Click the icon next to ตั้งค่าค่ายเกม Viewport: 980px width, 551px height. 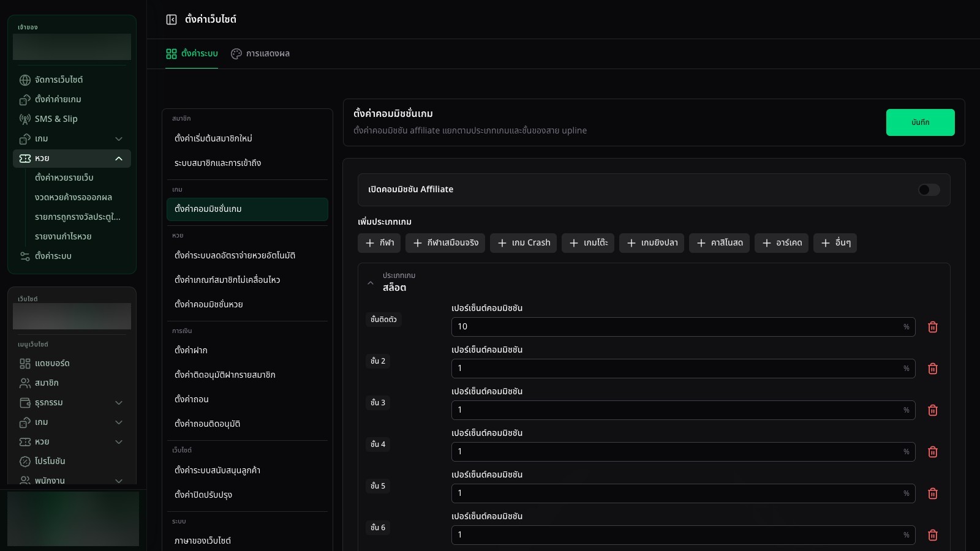point(25,100)
